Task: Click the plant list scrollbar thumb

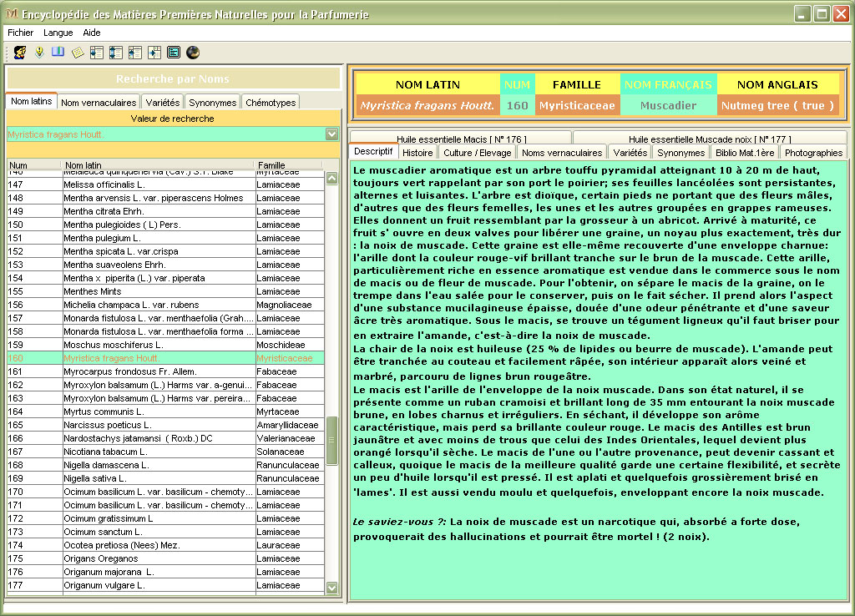Action: (331, 441)
